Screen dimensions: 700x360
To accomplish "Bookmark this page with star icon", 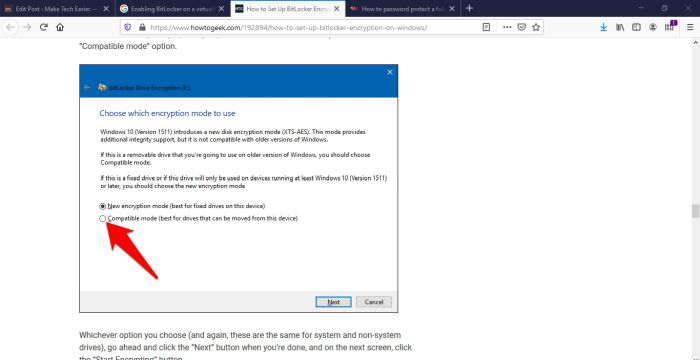I will tap(536, 27).
